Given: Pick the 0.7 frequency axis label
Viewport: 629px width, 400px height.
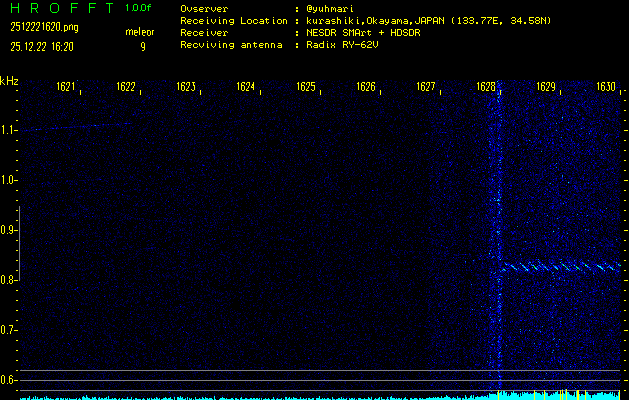Looking at the screenshot, I should coord(8,330).
